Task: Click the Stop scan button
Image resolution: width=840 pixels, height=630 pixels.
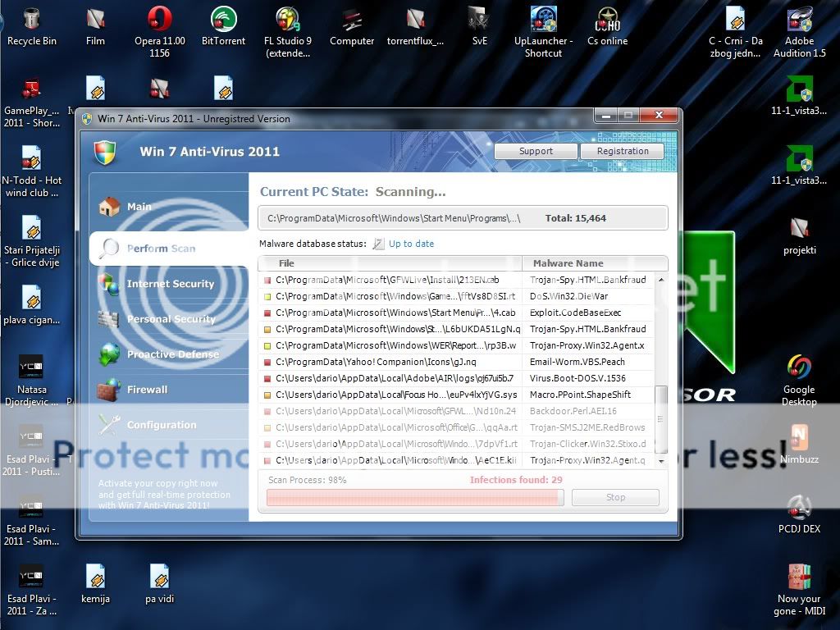Action: click(615, 497)
